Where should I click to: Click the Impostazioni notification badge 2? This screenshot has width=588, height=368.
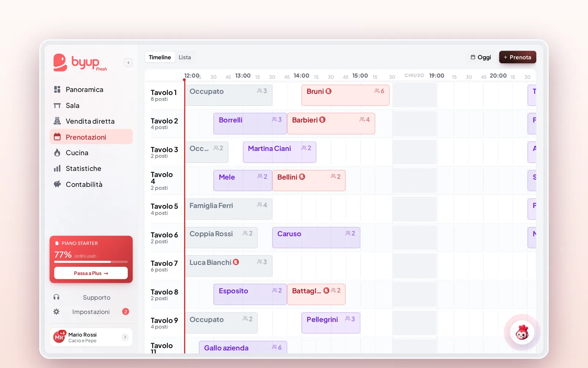point(126,312)
